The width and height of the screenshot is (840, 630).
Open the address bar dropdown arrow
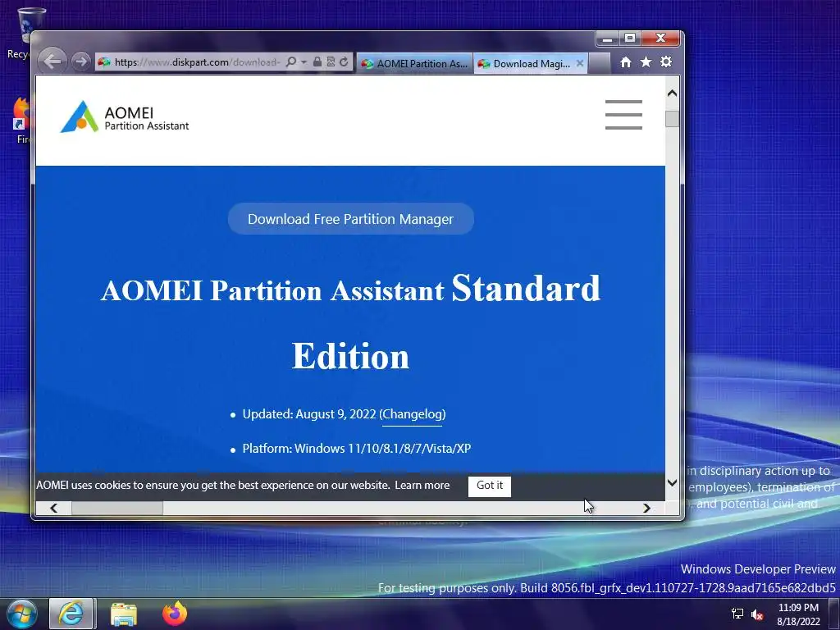304,62
